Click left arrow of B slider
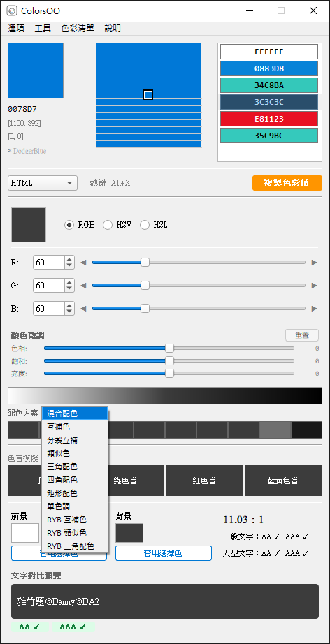The width and height of the screenshot is (330, 644). 83,309
